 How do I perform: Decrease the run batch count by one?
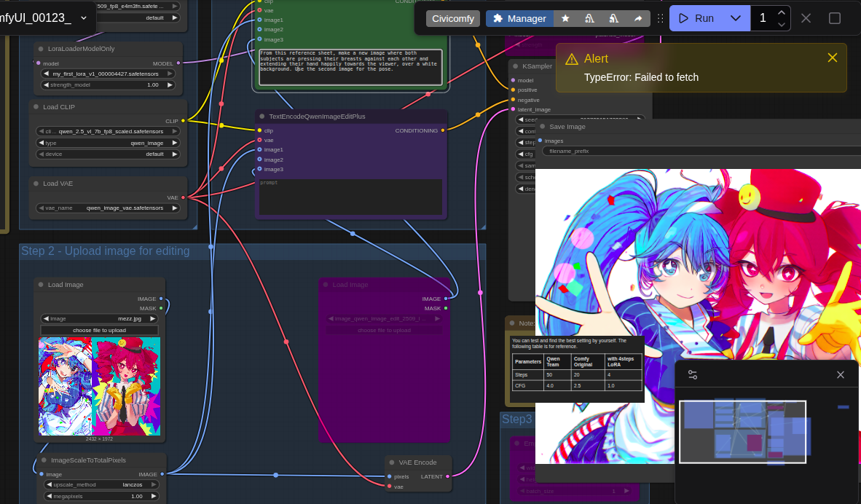pos(782,25)
